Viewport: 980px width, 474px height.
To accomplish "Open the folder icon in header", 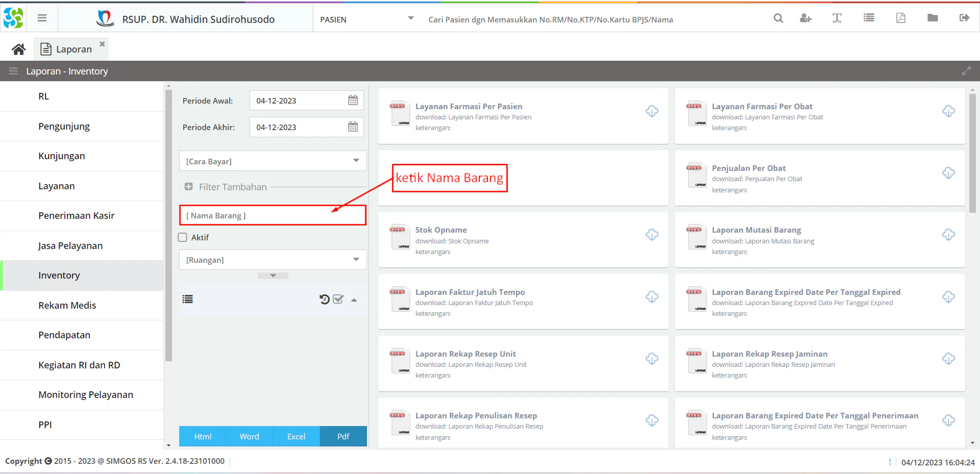I will (933, 18).
